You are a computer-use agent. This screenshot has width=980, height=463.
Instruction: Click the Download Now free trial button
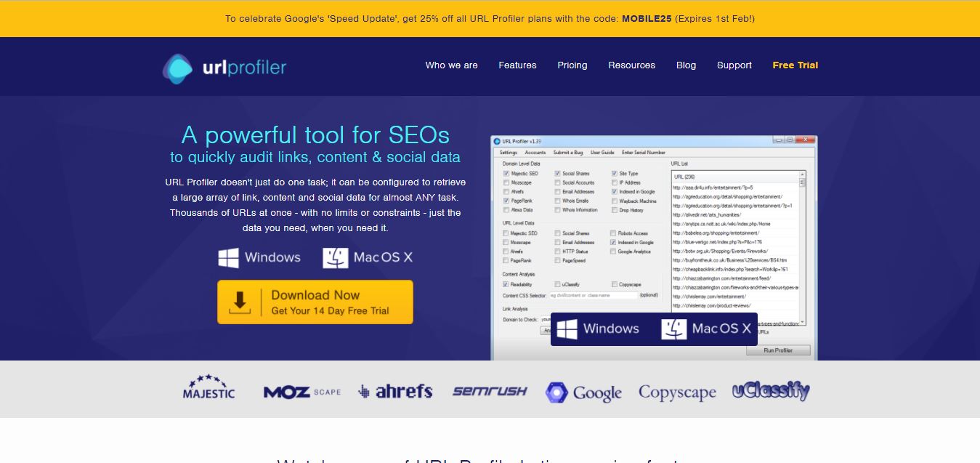315,302
